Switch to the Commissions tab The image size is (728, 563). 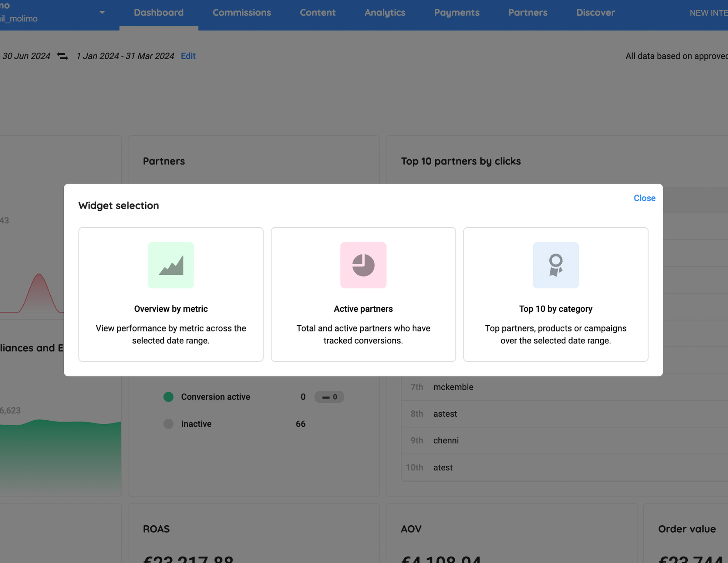242,12
